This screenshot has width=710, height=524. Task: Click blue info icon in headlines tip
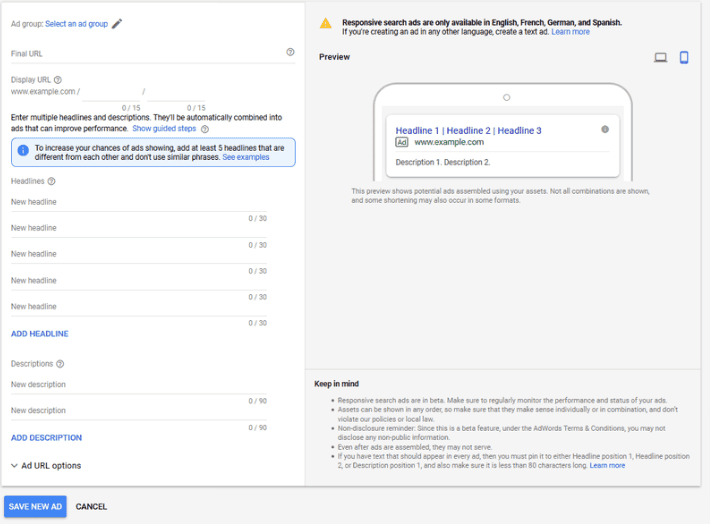[x=23, y=150]
